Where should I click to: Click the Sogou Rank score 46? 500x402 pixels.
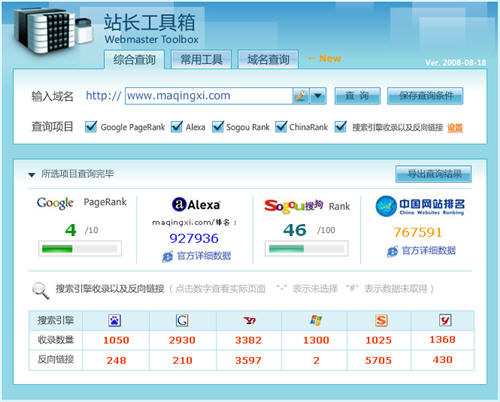295,230
